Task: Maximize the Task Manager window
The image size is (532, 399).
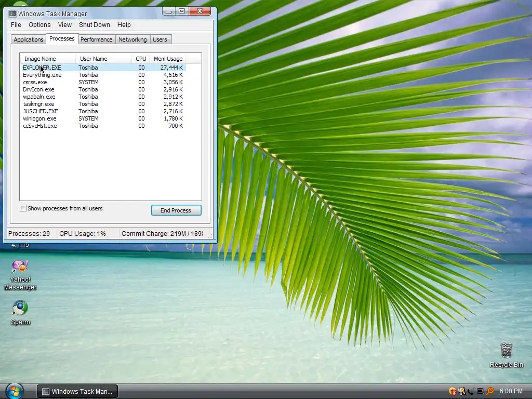Action: click(181, 11)
